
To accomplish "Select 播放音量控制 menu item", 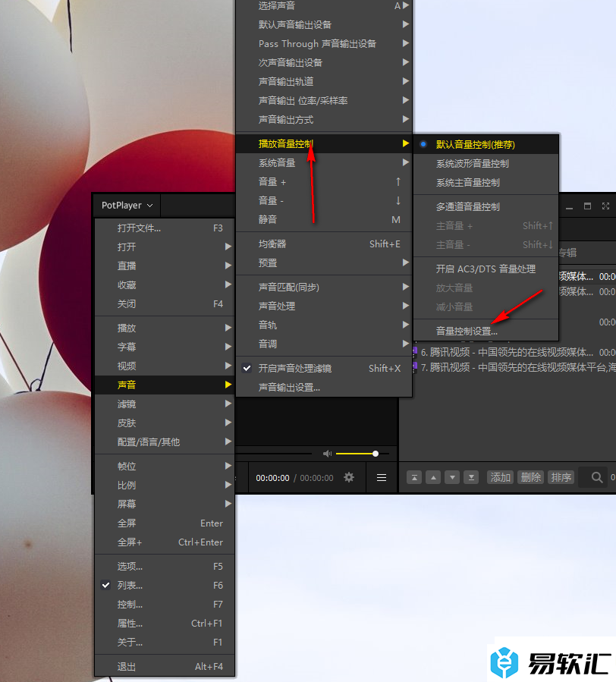I will click(x=324, y=143).
